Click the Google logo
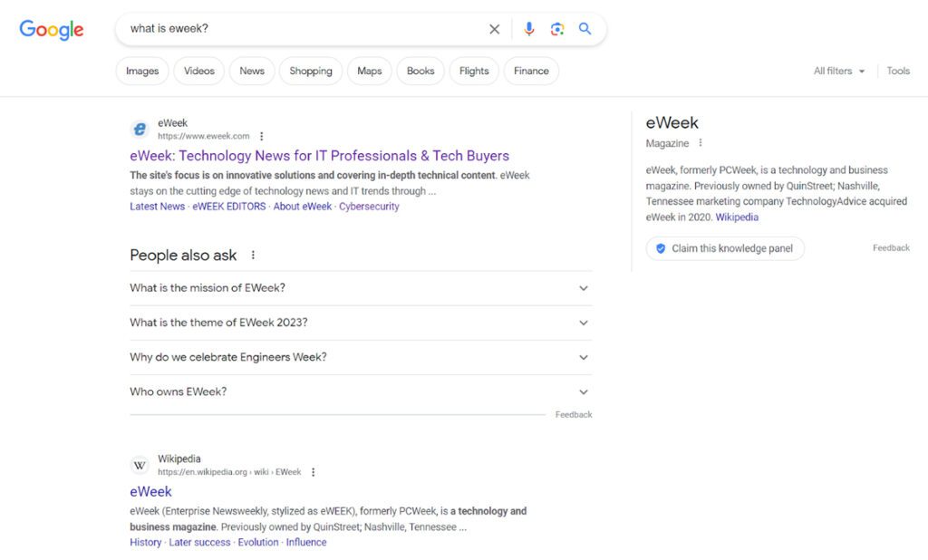Viewport: 928px width, 560px height. coord(52,29)
